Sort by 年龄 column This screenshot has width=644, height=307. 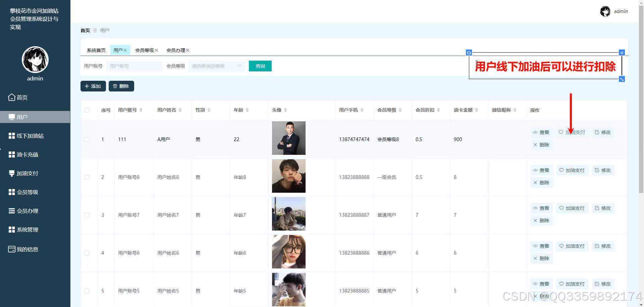[247, 110]
